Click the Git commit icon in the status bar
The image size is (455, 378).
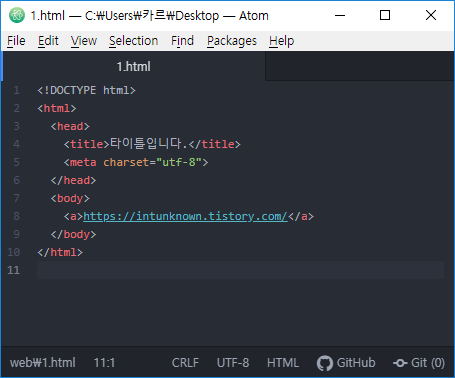click(x=400, y=363)
